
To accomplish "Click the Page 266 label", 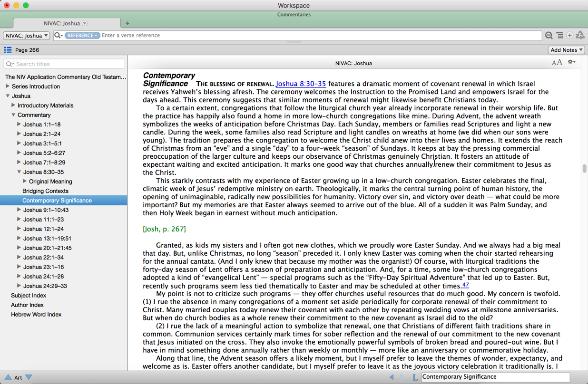I will (27, 50).
